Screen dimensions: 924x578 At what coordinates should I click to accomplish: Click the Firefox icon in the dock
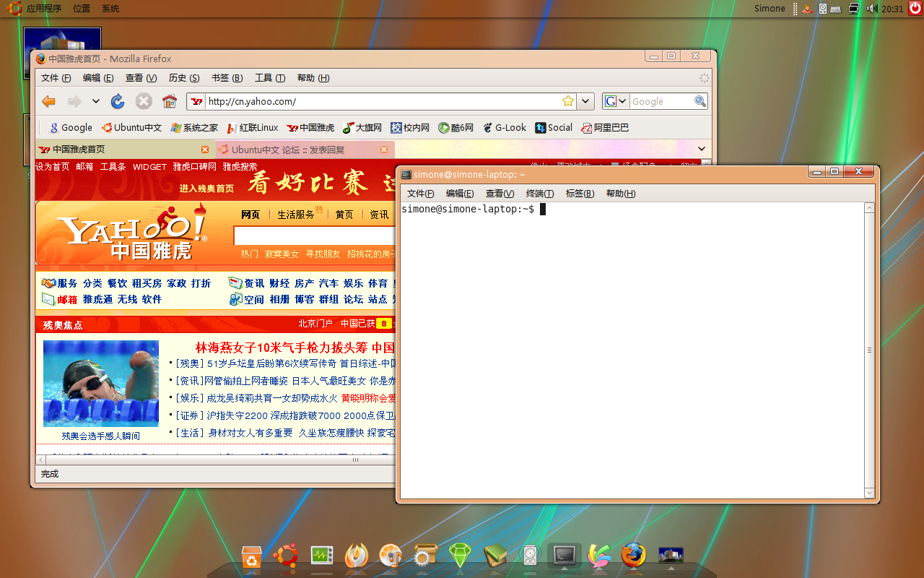634,556
